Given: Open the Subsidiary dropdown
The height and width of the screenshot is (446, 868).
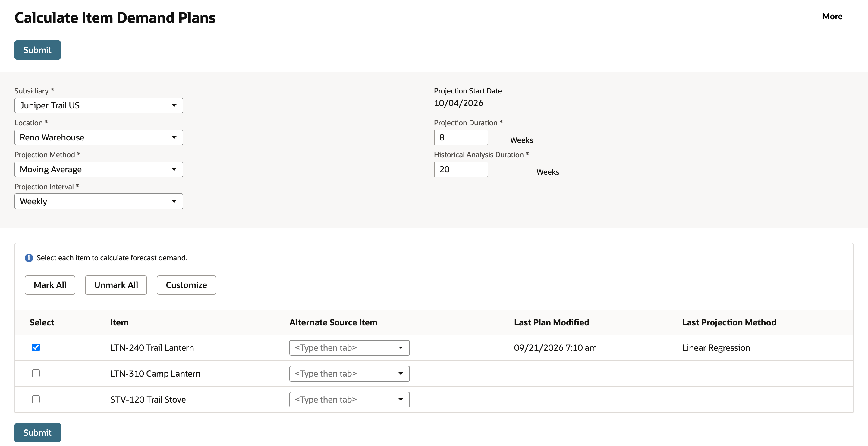Looking at the screenshot, I should pyautogui.click(x=99, y=105).
